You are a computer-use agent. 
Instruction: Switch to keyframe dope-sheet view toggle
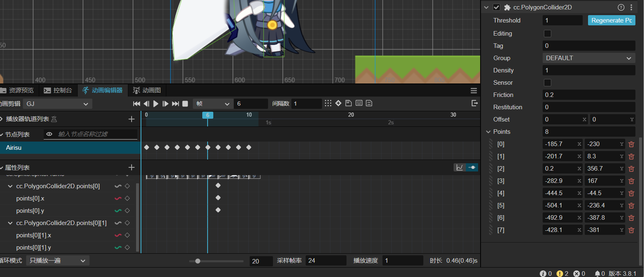pos(472,167)
